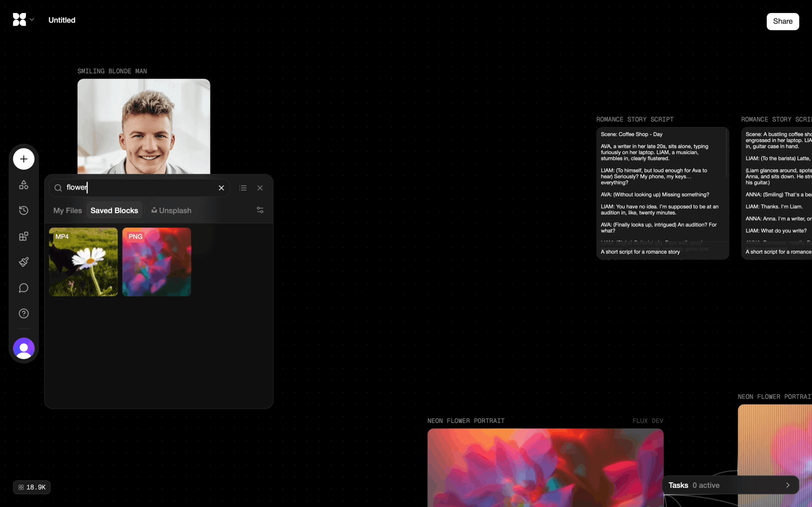Select the MP4 daisy flower thumbnail
Screen dimensions: 812x507
83,262
